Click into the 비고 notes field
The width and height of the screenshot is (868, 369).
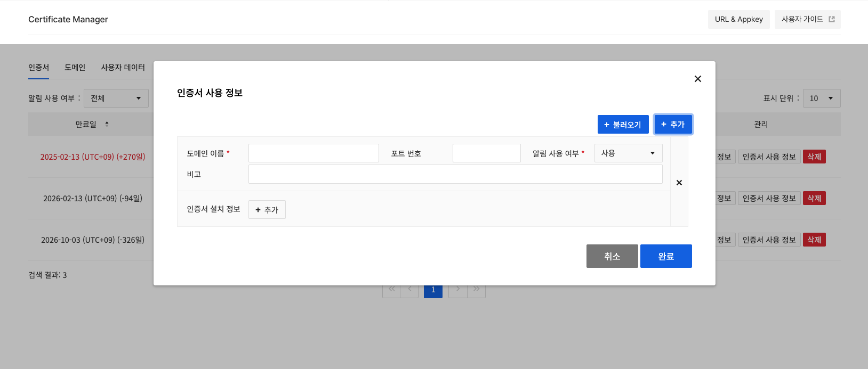click(x=455, y=174)
